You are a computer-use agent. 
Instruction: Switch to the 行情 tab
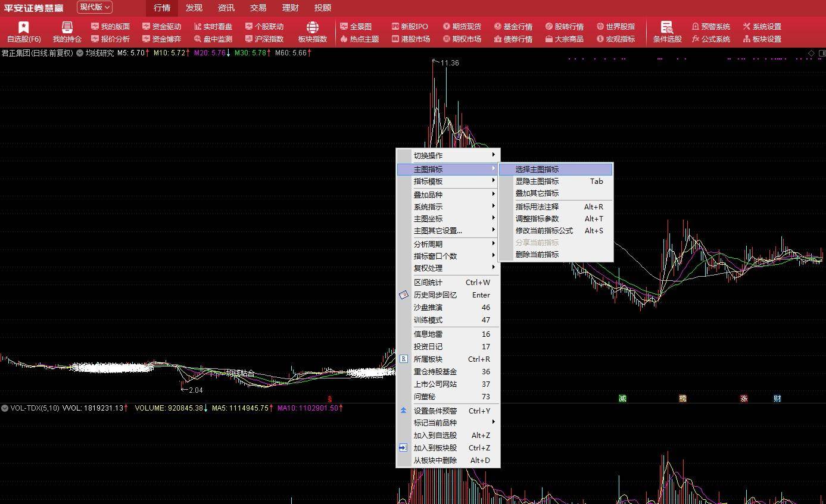(161, 8)
